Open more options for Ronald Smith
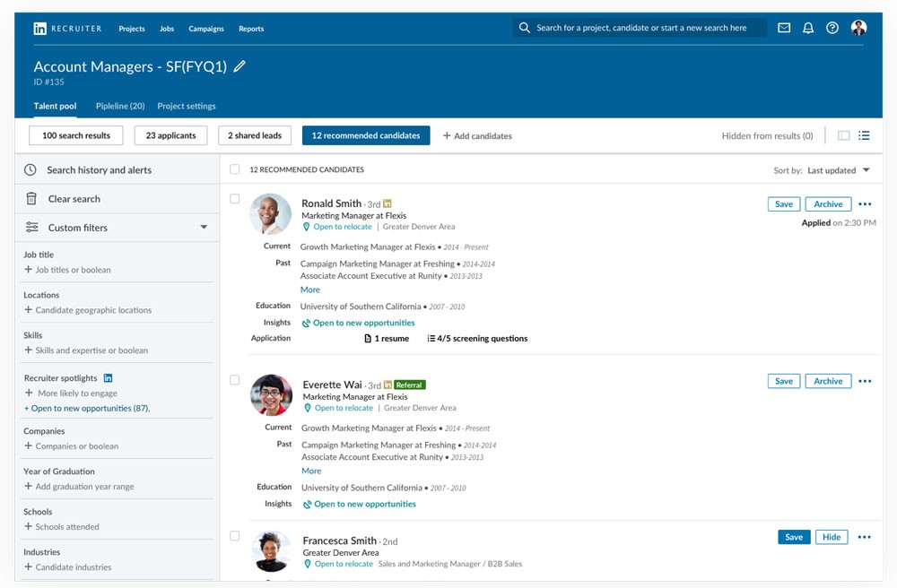This screenshot has width=897, height=588. tap(865, 204)
